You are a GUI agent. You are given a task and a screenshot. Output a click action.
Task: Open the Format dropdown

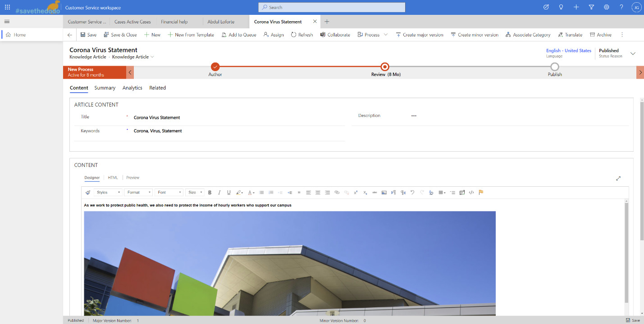click(x=138, y=192)
